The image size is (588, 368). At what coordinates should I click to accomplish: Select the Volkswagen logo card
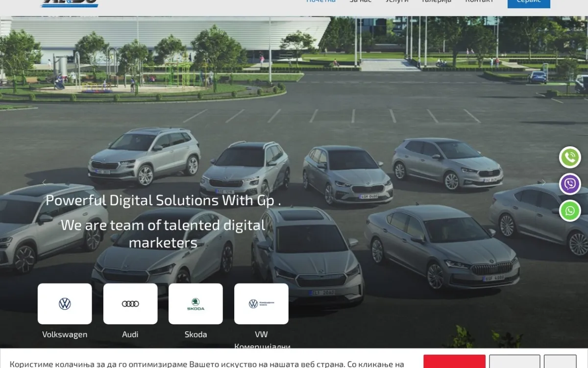[x=65, y=304]
